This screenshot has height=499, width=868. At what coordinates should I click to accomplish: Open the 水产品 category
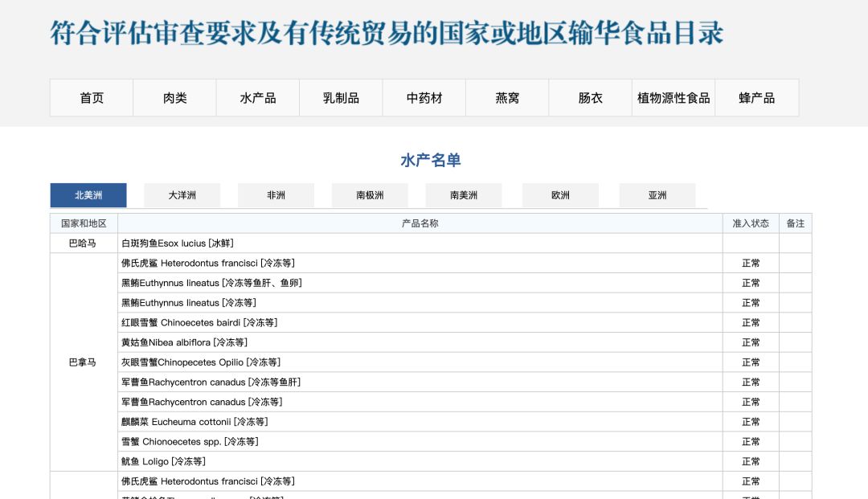(258, 98)
